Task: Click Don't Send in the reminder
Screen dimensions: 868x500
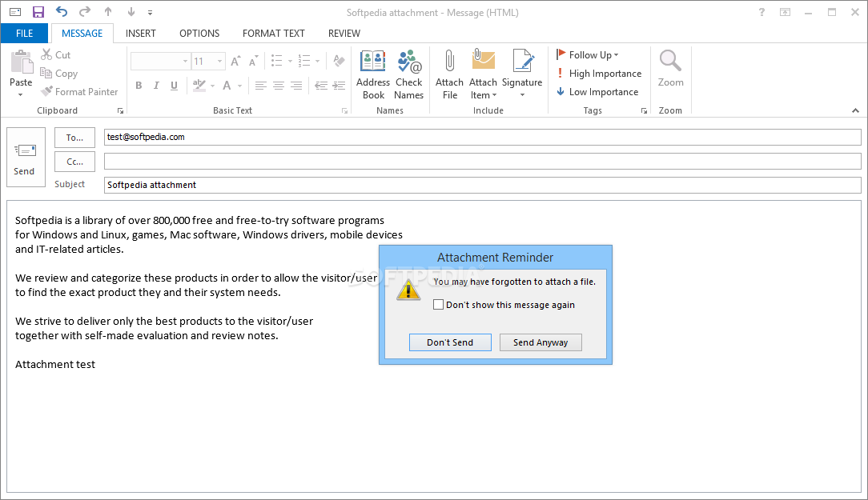Action: click(x=450, y=342)
